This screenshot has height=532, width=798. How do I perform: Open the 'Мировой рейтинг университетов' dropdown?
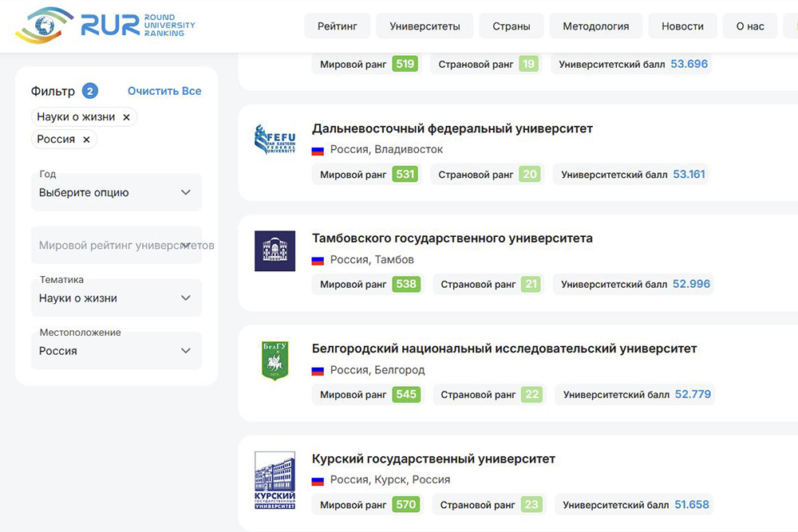pos(116,246)
